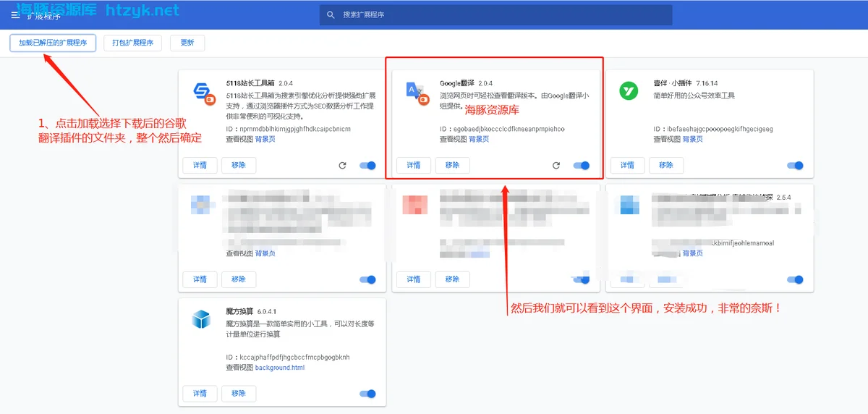This screenshot has height=414, width=868.
Task: Select ID npnmdbblhkimjgpjghfhdkcaipcbnicm text
Action: pos(289,129)
